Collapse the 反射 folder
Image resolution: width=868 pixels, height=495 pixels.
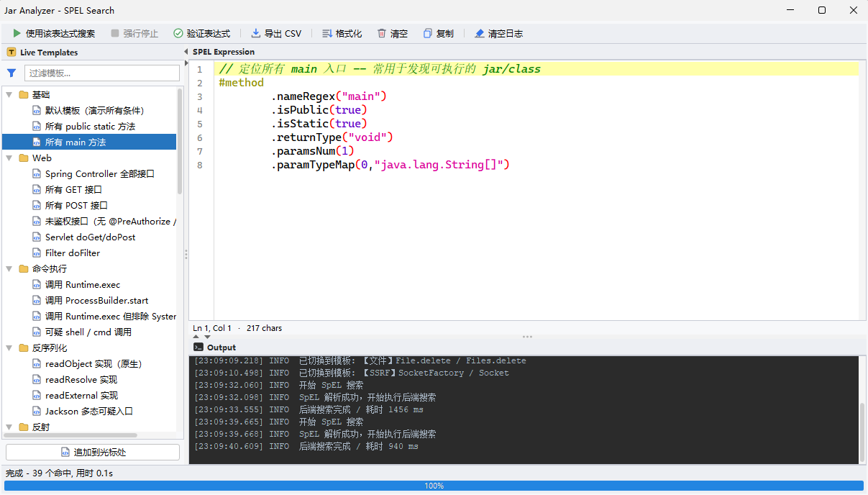tap(9, 427)
